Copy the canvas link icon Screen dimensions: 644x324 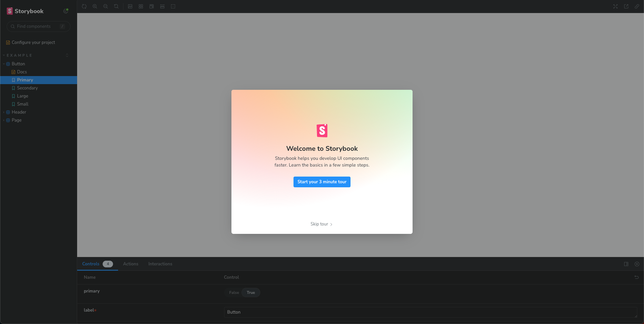click(x=637, y=6)
